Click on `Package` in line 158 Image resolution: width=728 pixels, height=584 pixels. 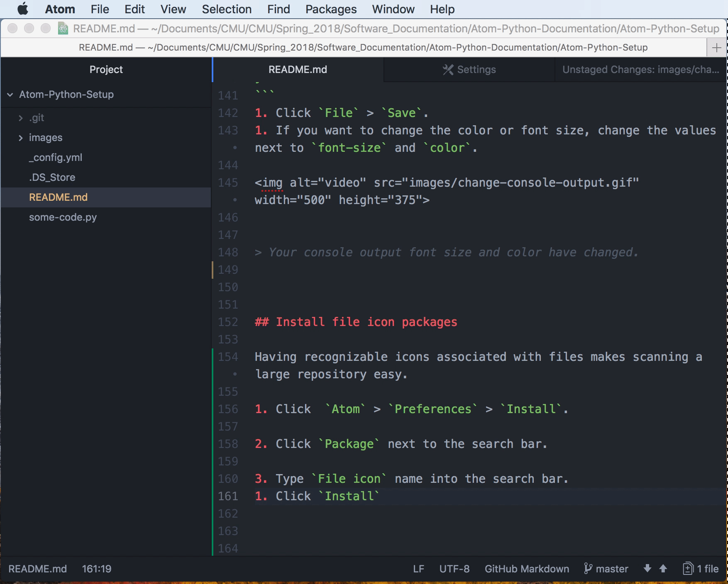pos(349,444)
